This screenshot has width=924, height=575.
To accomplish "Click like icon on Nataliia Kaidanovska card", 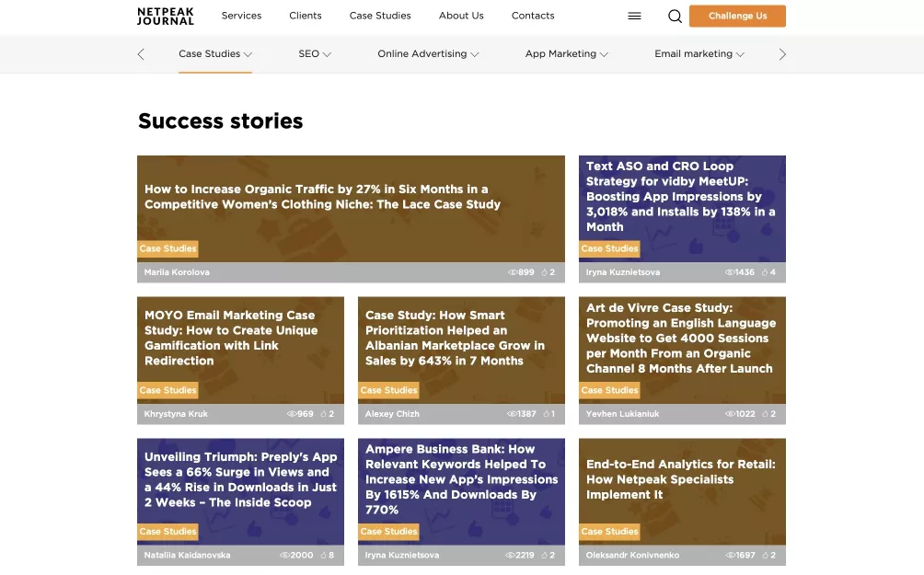I will (x=323, y=555).
